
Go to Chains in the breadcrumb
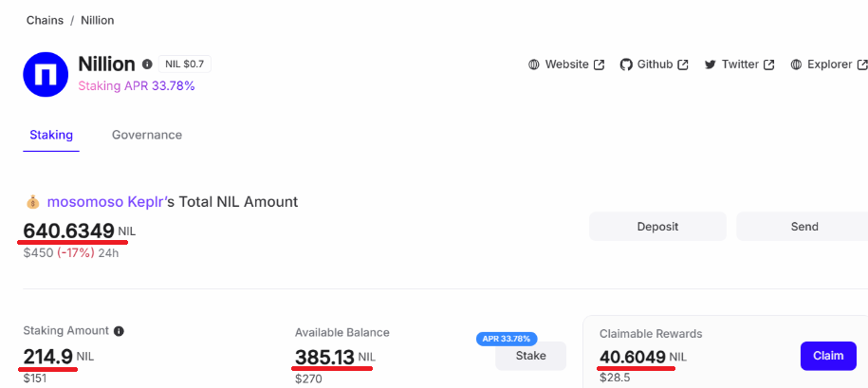pyautogui.click(x=45, y=21)
